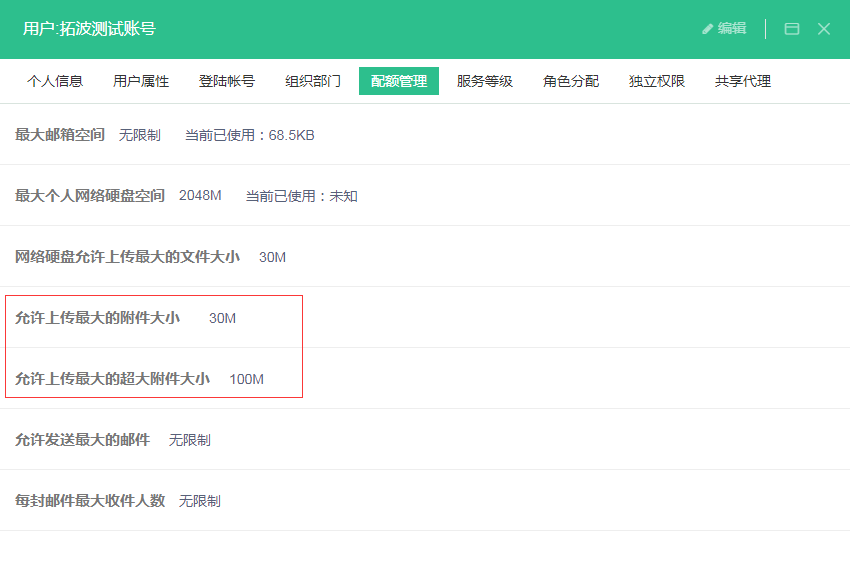Select the 允许发送最大的邮件 row label
850x563 pixels.
pos(82,440)
